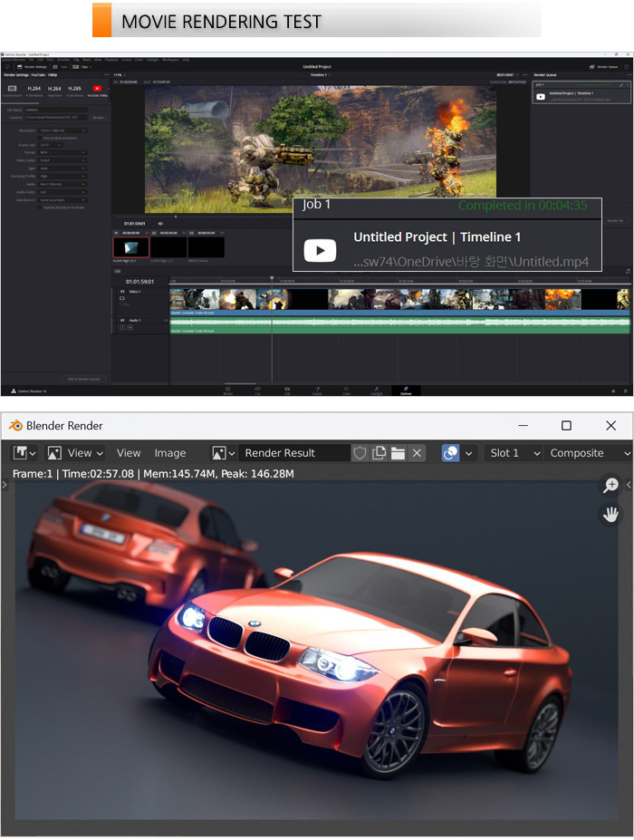Toggle Solo on Audio 1 track
Screen dimensions: 634x840
click(x=122, y=328)
